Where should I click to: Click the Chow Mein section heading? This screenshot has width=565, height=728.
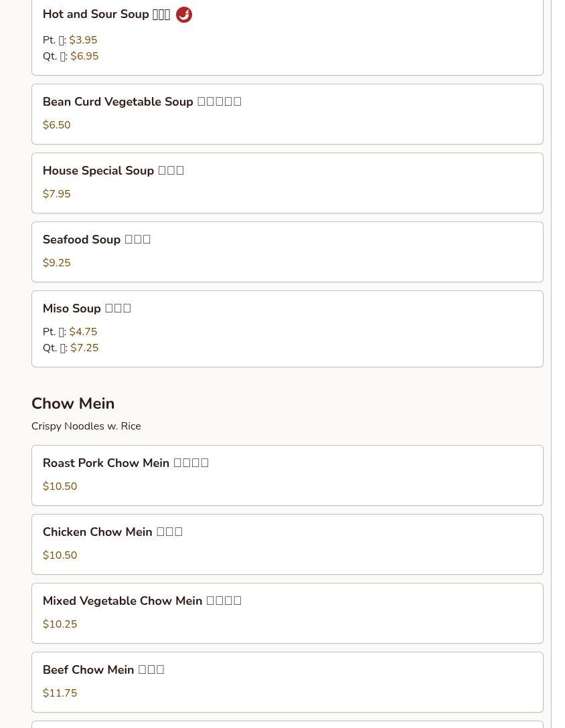[x=73, y=403]
